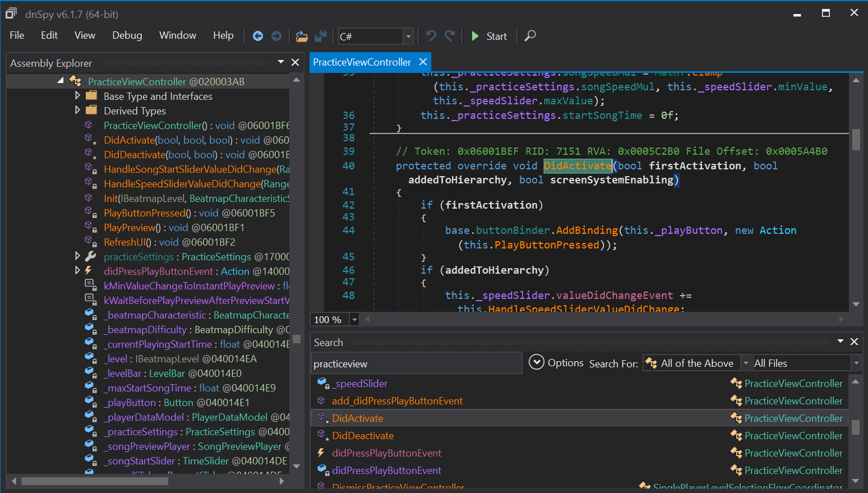This screenshot has height=493, width=868.
Task: Open the C# language dropdown
Action: click(408, 36)
